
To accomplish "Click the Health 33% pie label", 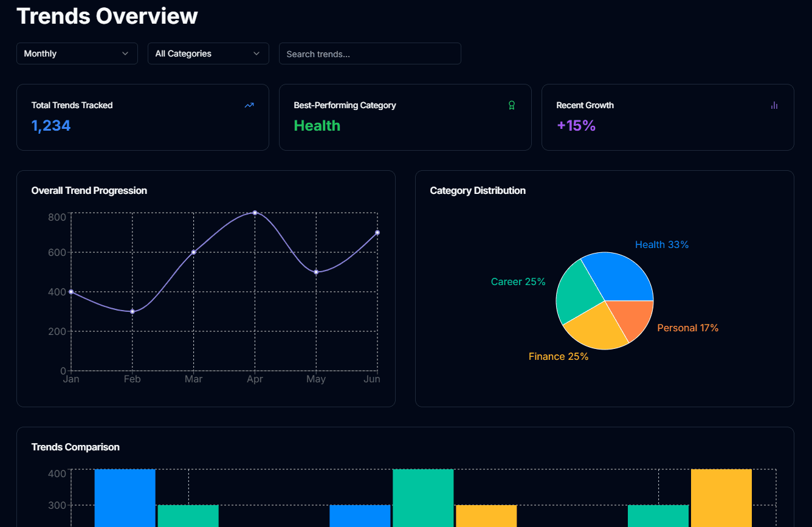I will (661, 244).
